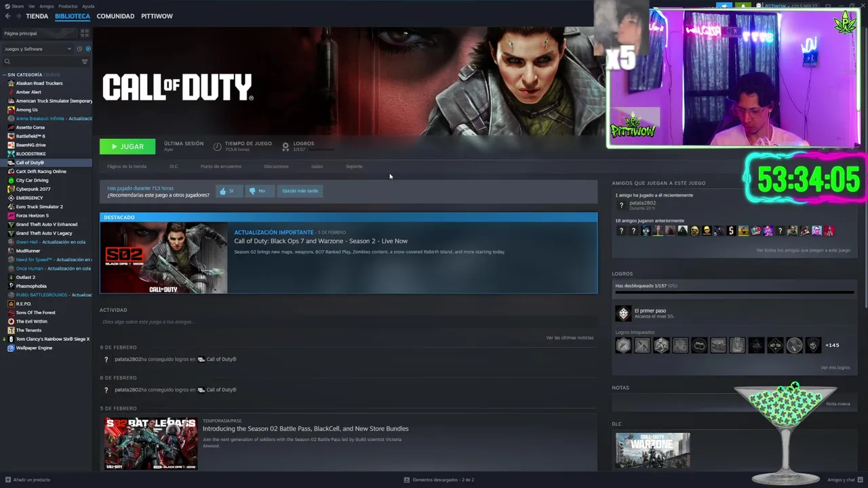Open the Ver menu
868x488 pixels.
(32, 6)
